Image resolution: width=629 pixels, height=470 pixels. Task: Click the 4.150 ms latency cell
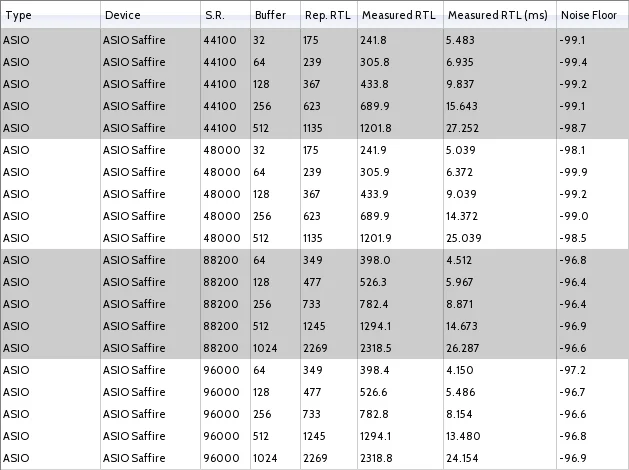465,370
